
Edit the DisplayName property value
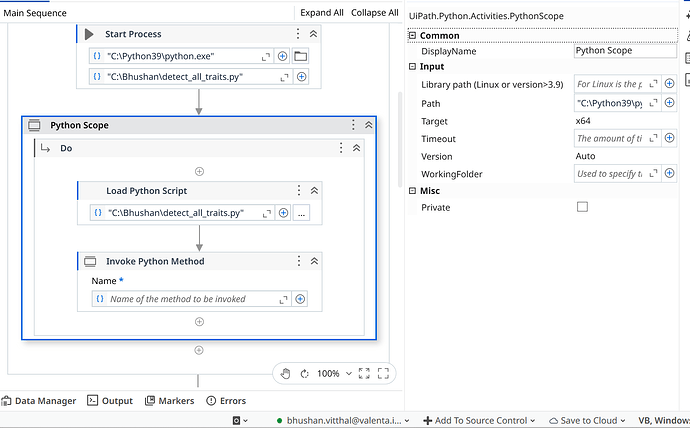[625, 51]
